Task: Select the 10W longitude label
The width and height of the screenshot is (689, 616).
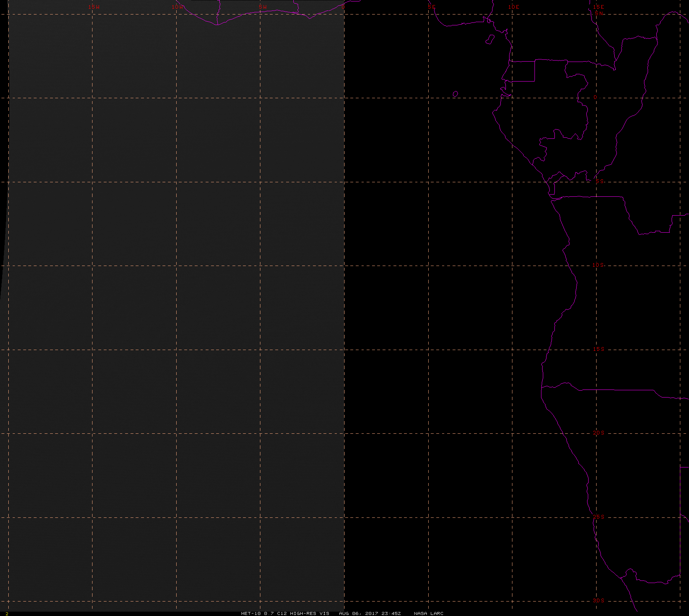Action: click(x=178, y=7)
